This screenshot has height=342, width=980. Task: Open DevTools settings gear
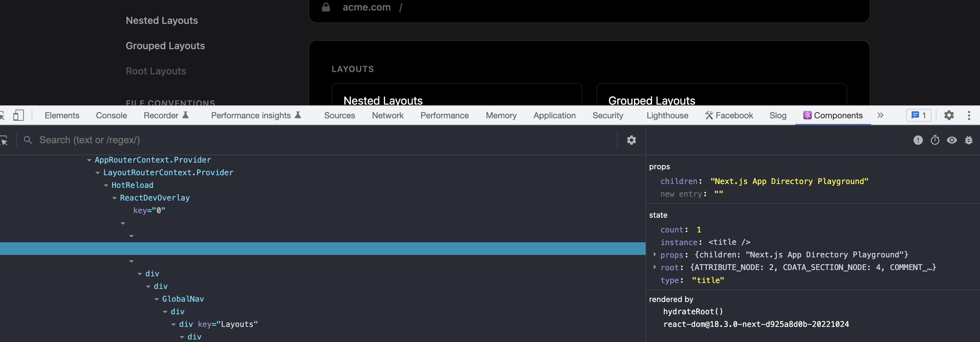949,115
